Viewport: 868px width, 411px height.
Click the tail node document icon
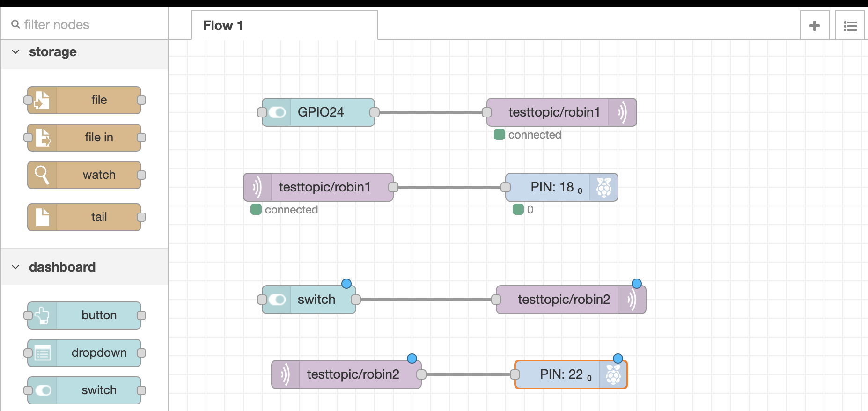(42, 217)
